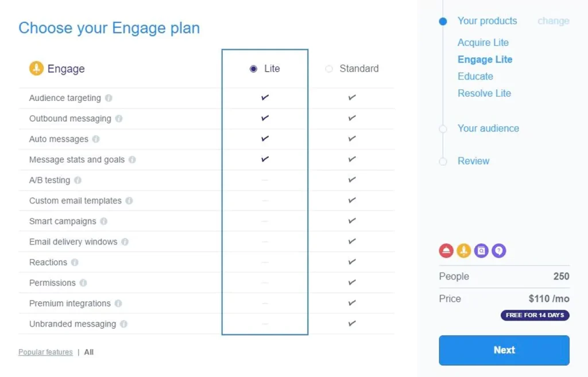Image resolution: width=588 pixels, height=377 pixels.
Task: Select the Standard plan radio button
Action: point(329,69)
